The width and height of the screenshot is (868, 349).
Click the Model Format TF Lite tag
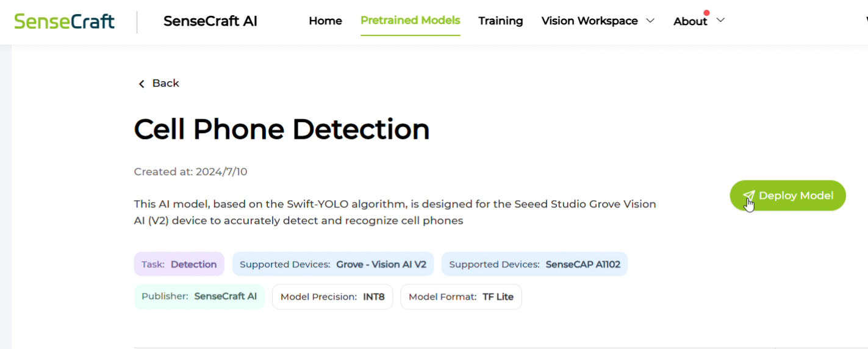(461, 297)
